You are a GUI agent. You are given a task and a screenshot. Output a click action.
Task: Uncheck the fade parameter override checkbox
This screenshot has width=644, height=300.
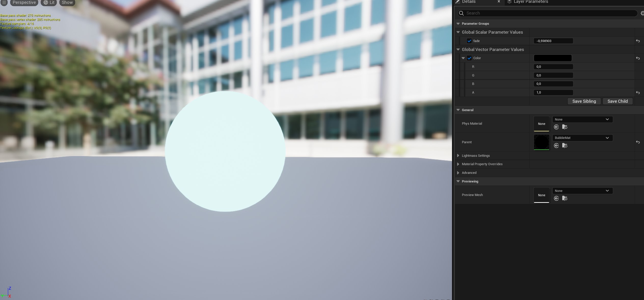pos(469,41)
